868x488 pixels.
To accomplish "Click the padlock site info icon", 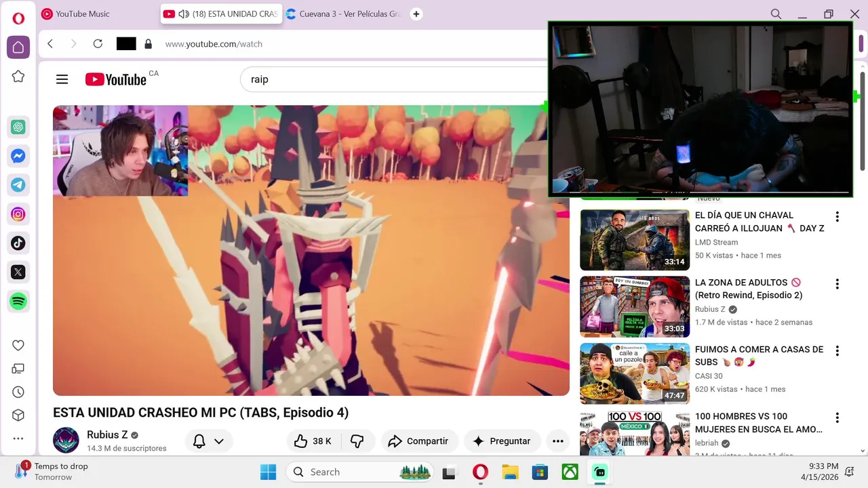I will click(149, 44).
